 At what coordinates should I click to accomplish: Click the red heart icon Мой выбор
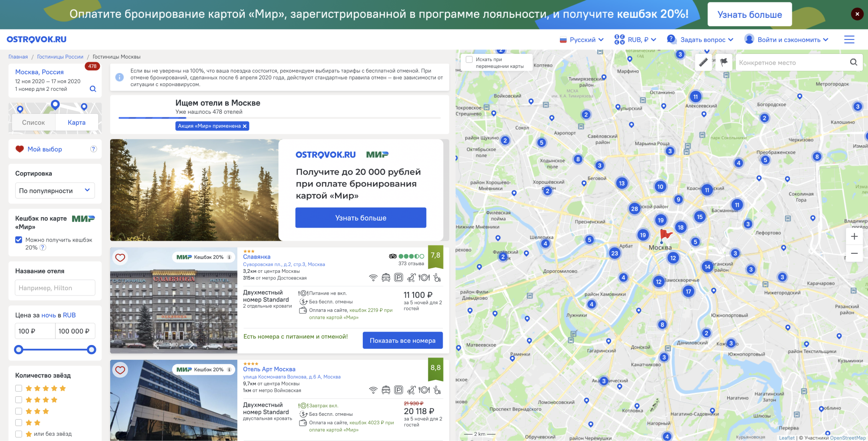click(x=20, y=149)
